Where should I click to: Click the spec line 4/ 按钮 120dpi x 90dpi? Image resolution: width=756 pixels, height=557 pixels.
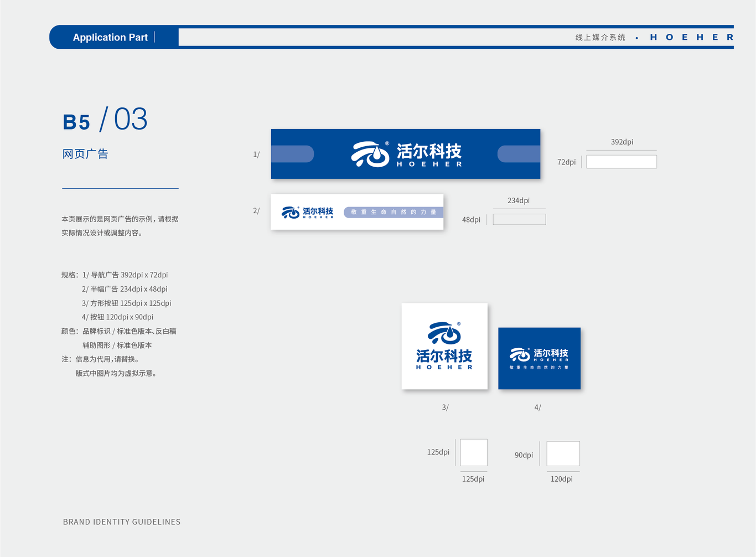pyautogui.click(x=117, y=317)
